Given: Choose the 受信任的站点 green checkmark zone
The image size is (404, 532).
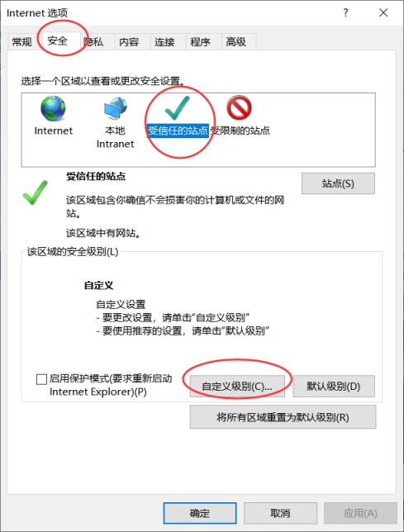Looking at the screenshot, I should (x=178, y=108).
